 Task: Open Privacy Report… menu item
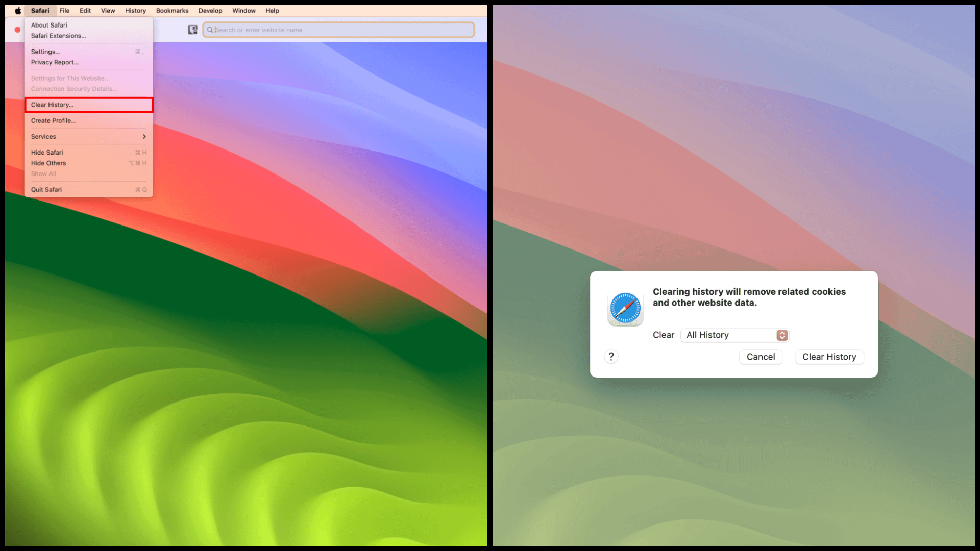tap(55, 62)
